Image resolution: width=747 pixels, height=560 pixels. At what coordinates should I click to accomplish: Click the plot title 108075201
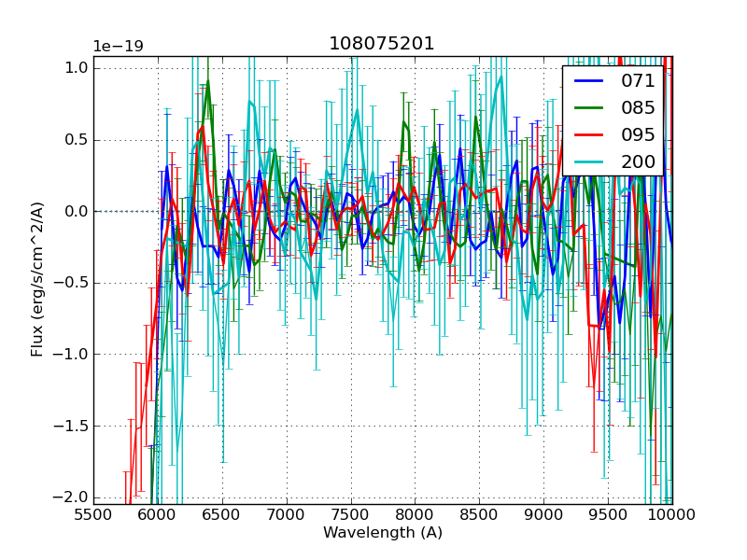[382, 44]
